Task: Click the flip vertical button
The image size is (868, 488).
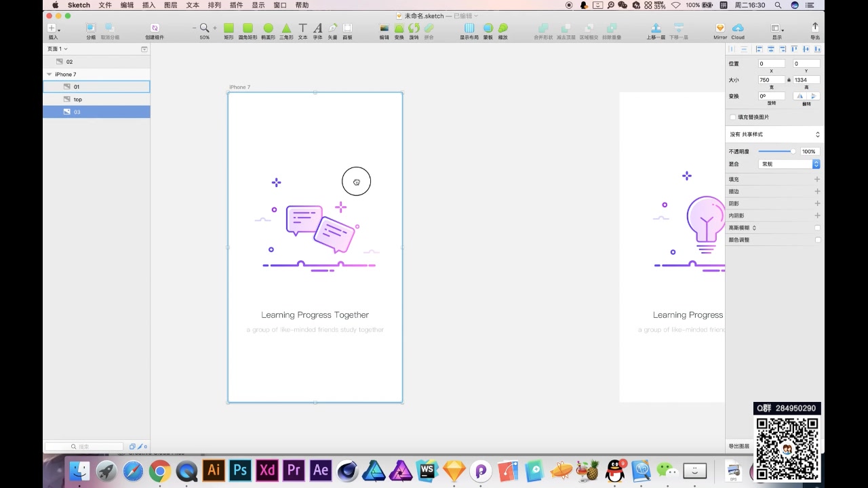Action: coord(813,96)
